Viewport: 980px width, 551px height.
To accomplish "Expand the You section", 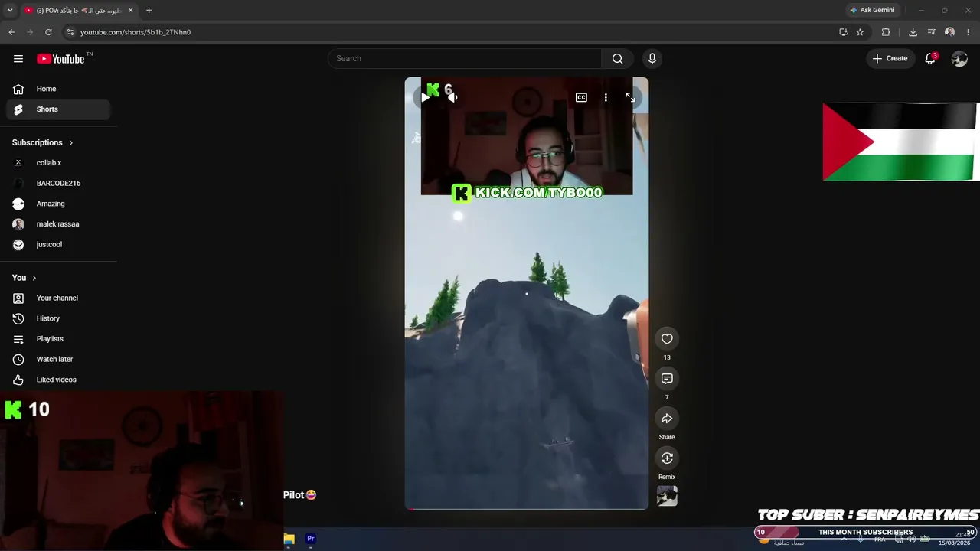I will click(x=24, y=278).
